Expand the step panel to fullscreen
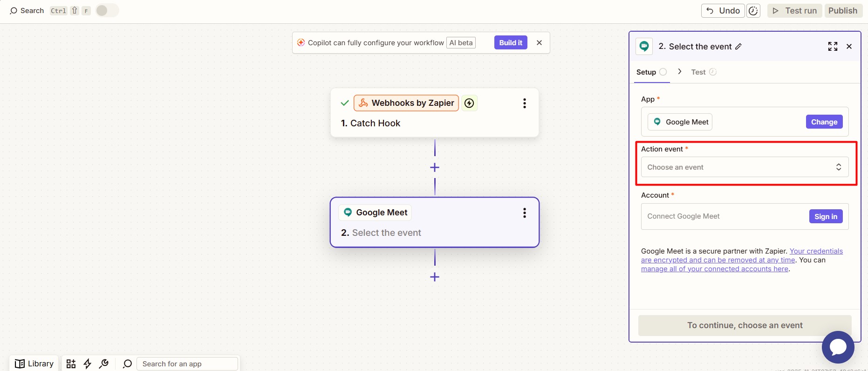 833,47
